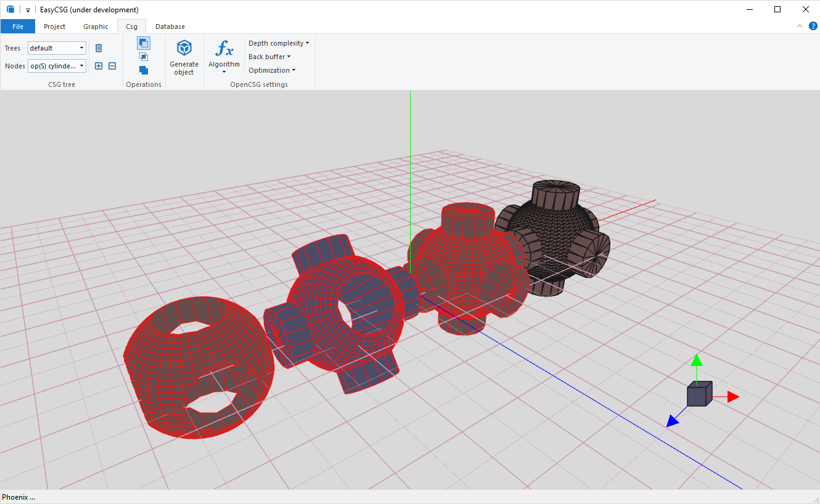This screenshot has height=504, width=820.
Task: Click the 'OpenCSG settings' group label
Action: click(x=259, y=84)
